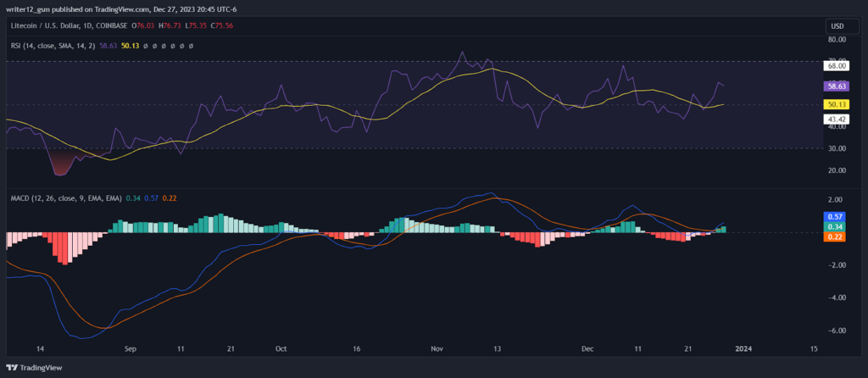Click the white 43.42 axis label
868x378 pixels.
tap(836, 118)
